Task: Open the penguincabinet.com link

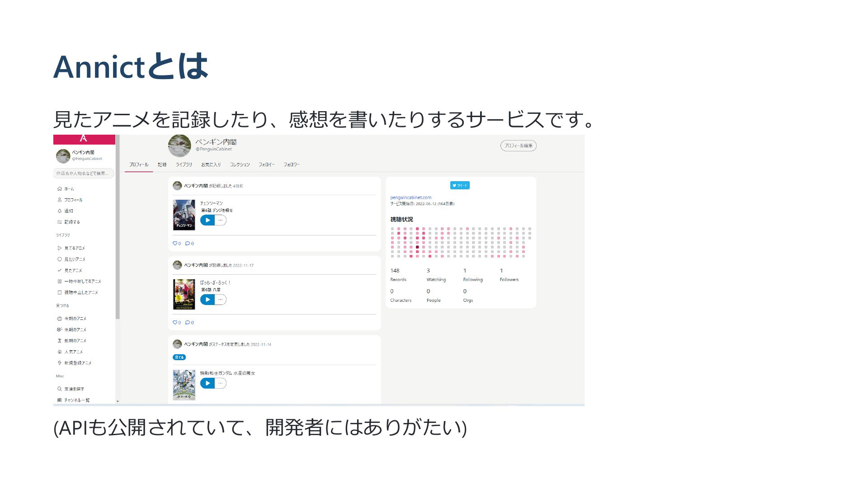Action: click(411, 197)
